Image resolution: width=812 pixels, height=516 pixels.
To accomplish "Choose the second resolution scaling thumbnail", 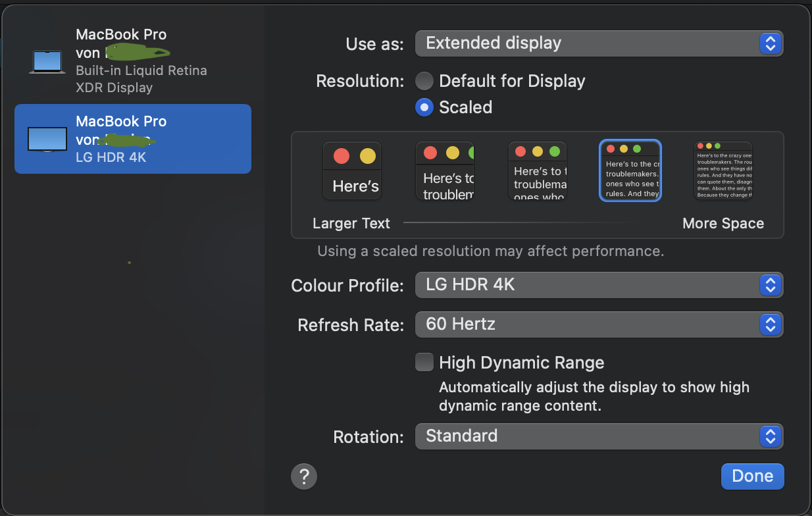I will 445,170.
